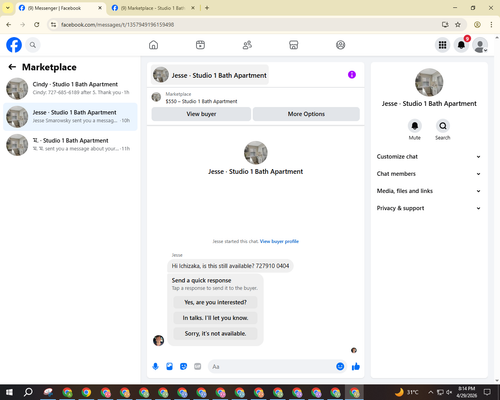Image resolution: width=500 pixels, height=400 pixels.
Task: Close the Marketplace browser tab
Action: 193,8
